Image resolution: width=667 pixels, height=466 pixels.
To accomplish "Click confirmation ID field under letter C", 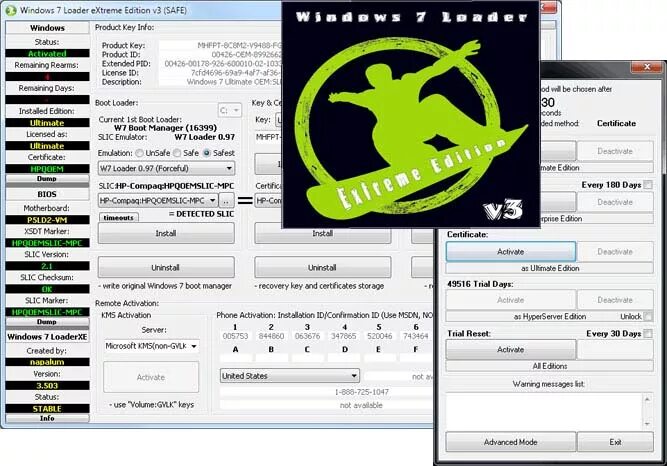I will click(x=308, y=358).
